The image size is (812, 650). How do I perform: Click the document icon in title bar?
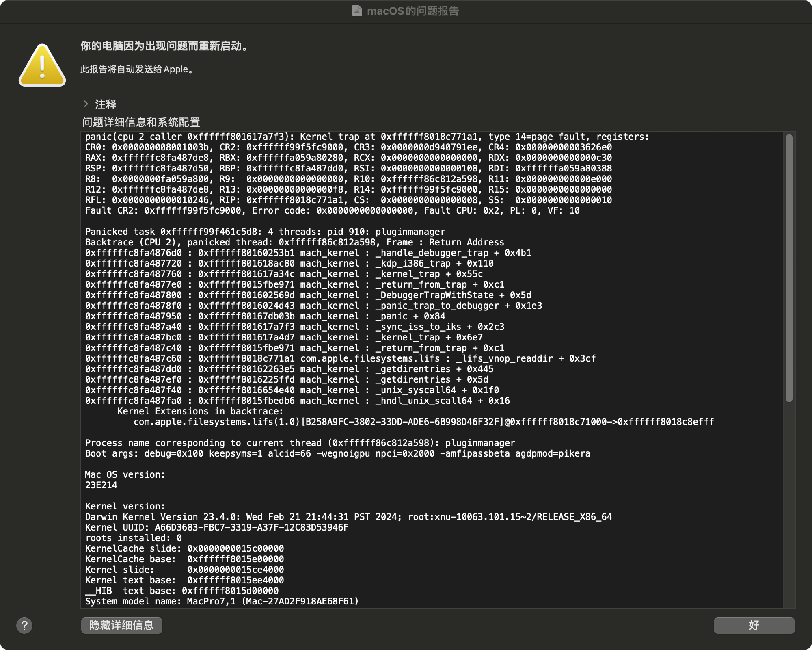[x=357, y=11]
